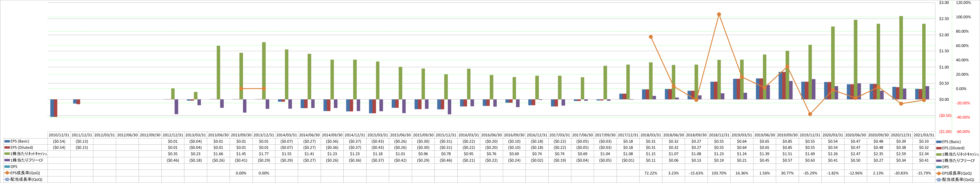Click the blue EPS Basic bar for 2019/09/30
Screen dimensions: 980x183
point(780,86)
